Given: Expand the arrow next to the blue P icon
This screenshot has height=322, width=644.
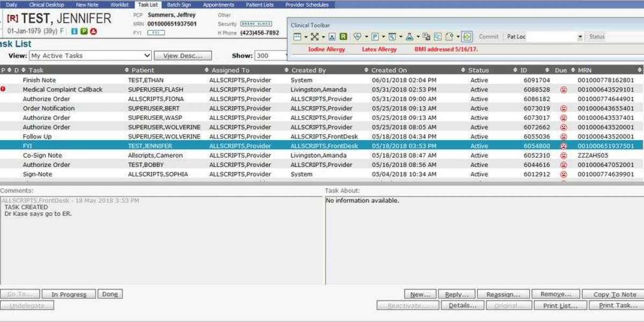Looking at the screenshot, I should click(383, 37).
